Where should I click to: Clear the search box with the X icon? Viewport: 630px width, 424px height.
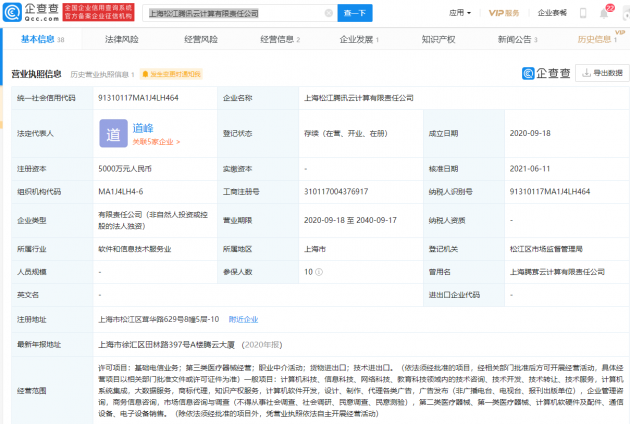click(329, 13)
